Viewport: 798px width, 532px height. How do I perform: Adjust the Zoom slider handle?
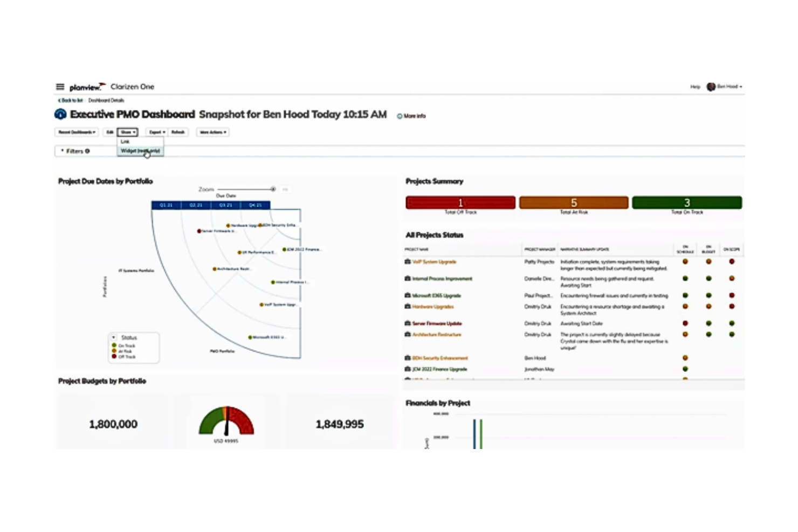point(273,189)
